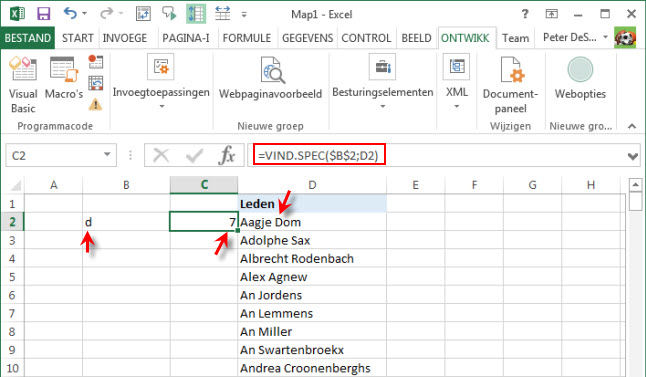Select column D header
Image resolution: width=646 pixels, height=377 pixels.
pyautogui.click(x=312, y=185)
